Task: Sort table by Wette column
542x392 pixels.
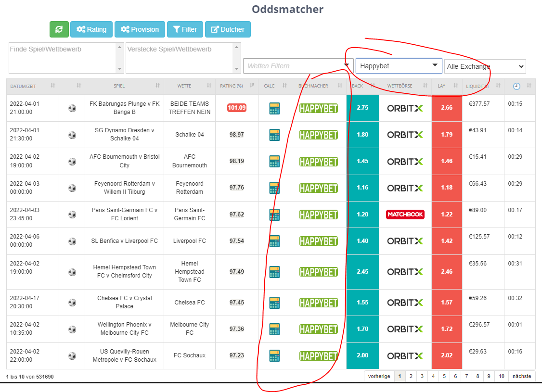Action: tap(190, 86)
